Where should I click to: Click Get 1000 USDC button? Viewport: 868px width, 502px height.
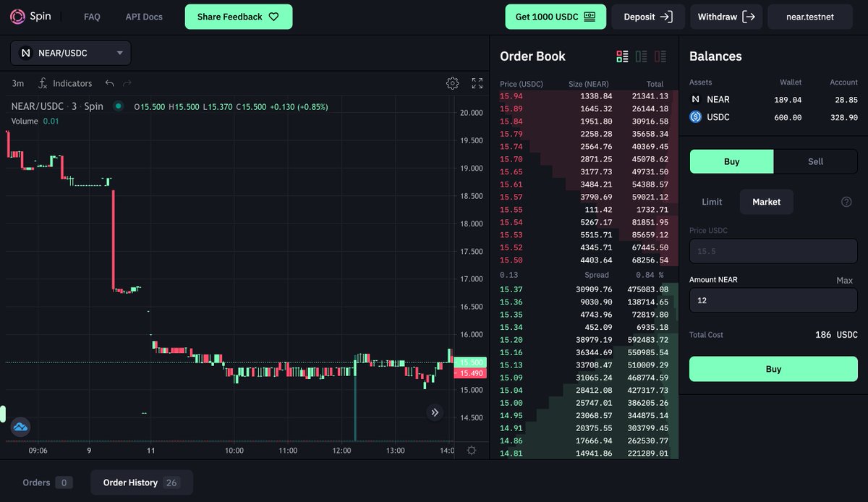556,17
